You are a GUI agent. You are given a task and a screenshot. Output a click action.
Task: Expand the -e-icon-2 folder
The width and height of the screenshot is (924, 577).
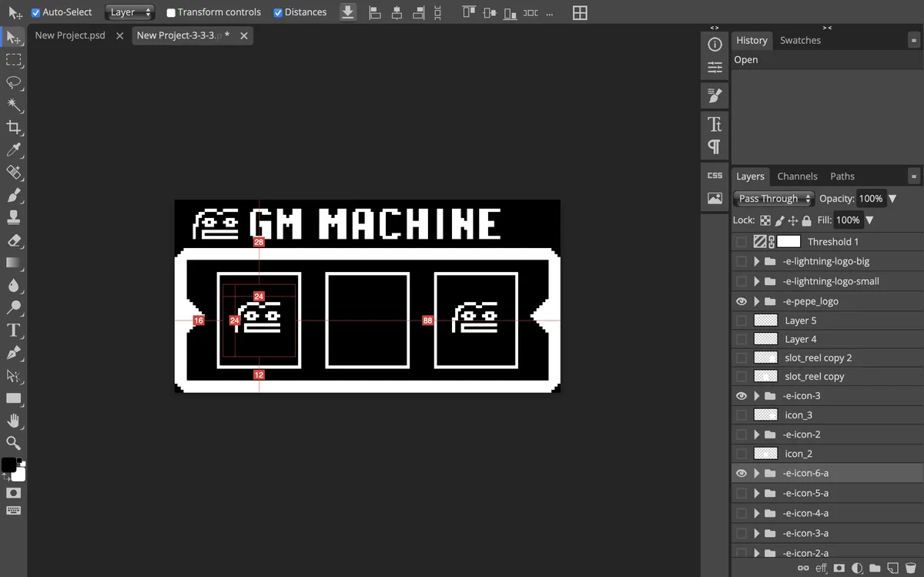pyautogui.click(x=757, y=434)
